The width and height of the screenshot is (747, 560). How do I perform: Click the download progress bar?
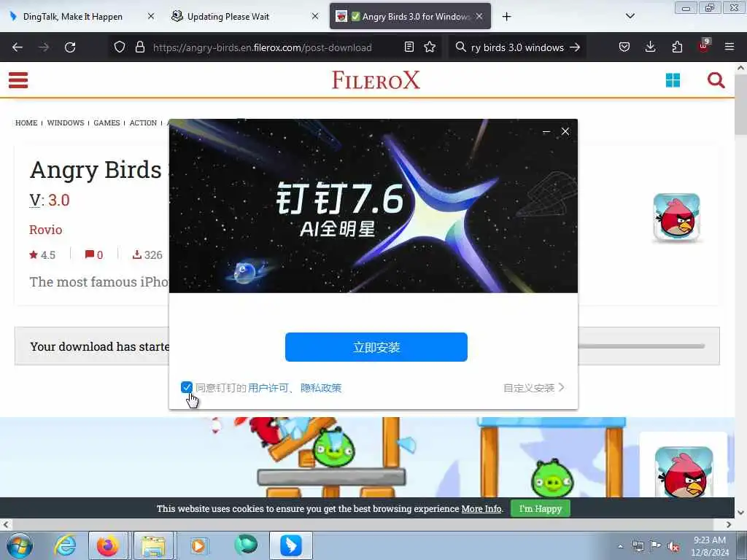tap(641, 346)
